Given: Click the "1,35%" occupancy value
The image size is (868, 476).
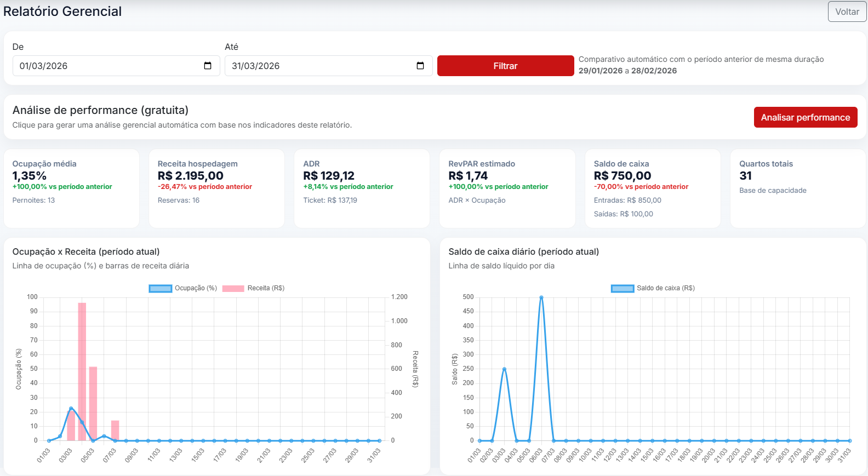Looking at the screenshot, I should coord(30,176).
